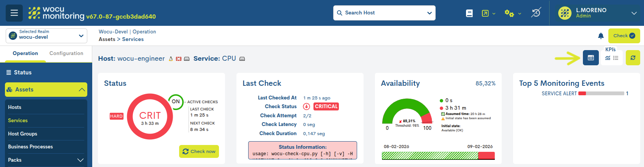The image size is (644, 167).
Task: Click the '2/2' check attempt value
Action: point(307,116)
